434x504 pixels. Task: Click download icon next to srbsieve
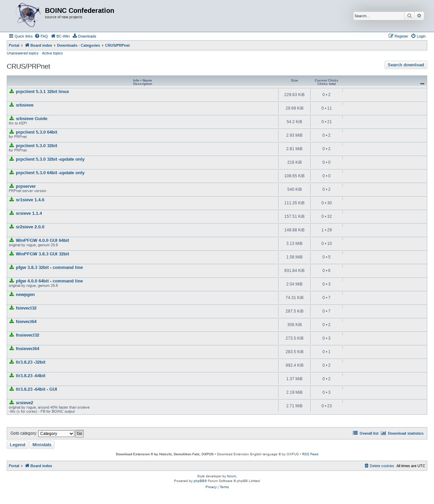click(11, 105)
